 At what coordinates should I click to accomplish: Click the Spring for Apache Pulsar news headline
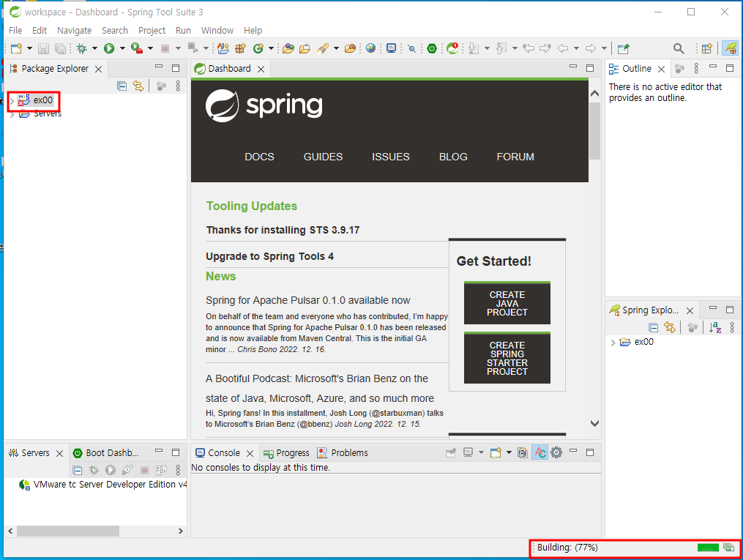(308, 300)
